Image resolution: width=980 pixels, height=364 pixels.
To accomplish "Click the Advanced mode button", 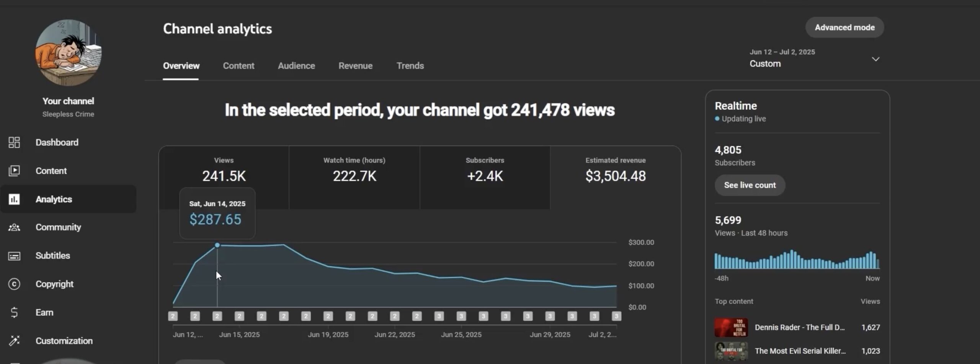I will click(844, 28).
